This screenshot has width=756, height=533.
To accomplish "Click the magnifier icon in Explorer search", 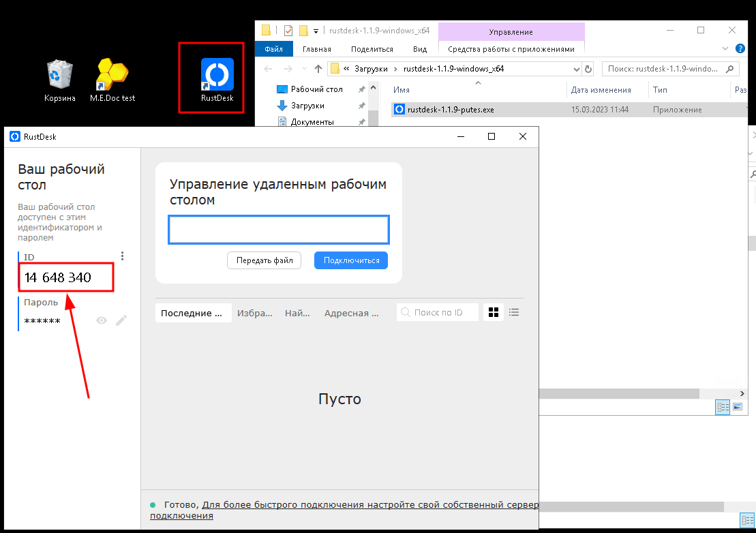I will point(730,69).
